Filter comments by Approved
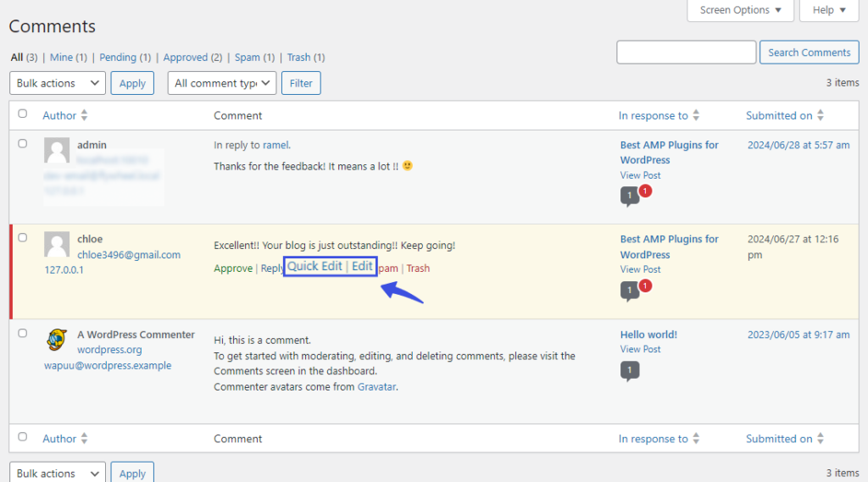This screenshot has width=868, height=482. [x=192, y=57]
